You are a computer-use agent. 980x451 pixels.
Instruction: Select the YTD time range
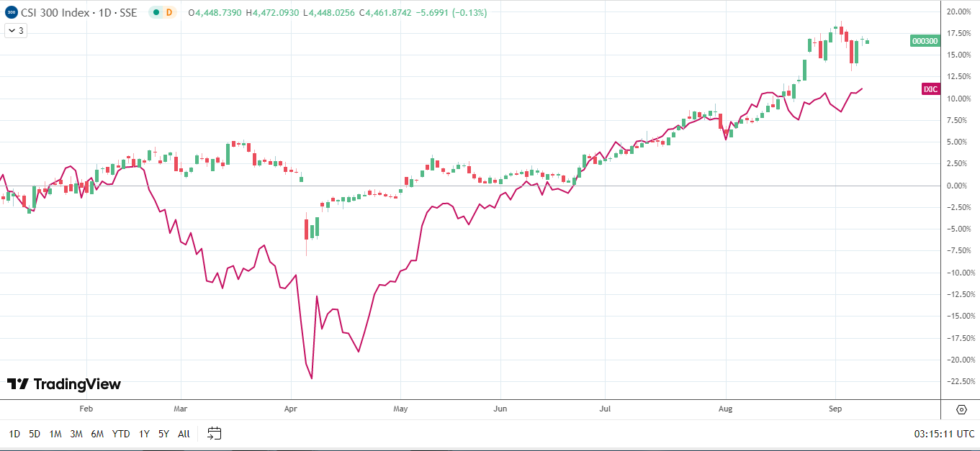121,434
